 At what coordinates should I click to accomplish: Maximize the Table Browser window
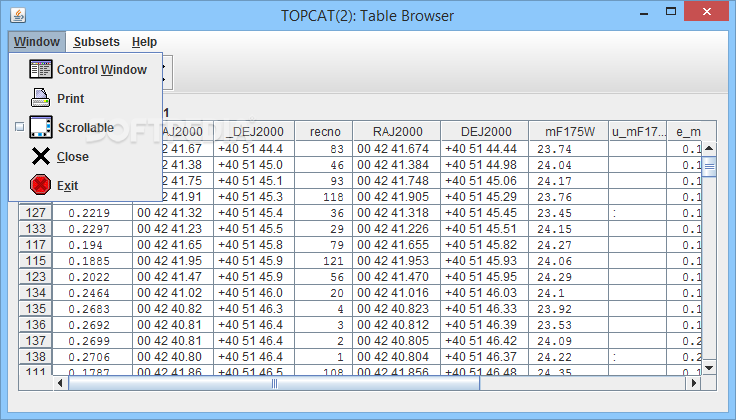[x=671, y=12]
